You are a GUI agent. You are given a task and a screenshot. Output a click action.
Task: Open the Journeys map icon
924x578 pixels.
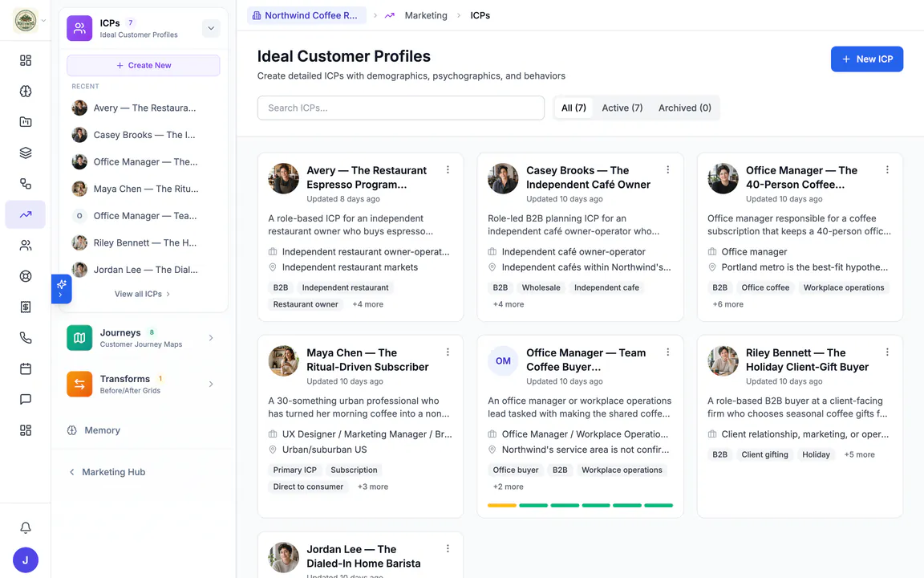79,338
